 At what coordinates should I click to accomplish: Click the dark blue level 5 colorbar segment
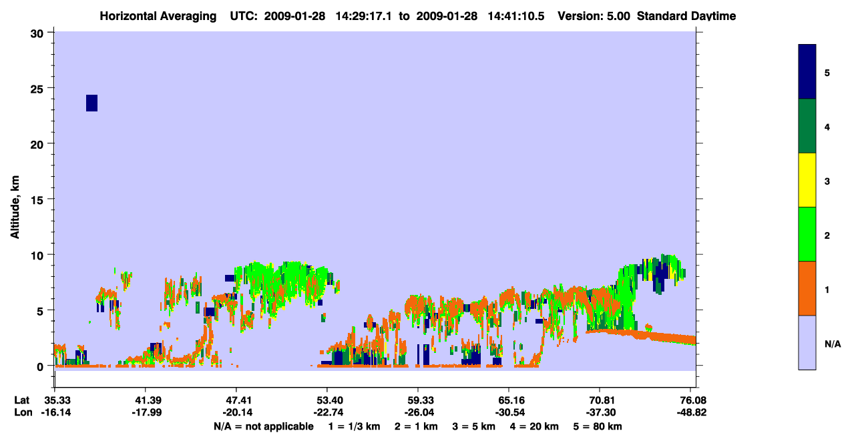point(807,71)
